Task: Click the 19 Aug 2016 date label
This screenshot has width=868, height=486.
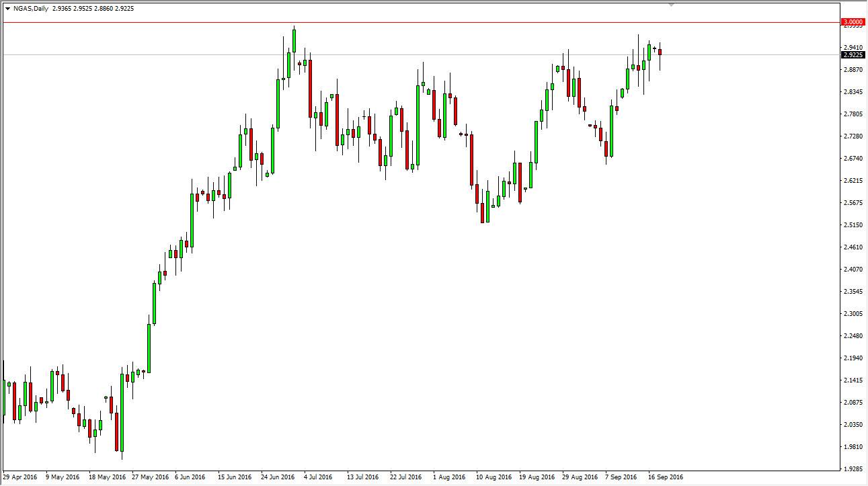Action: click(x=537, y=477)
